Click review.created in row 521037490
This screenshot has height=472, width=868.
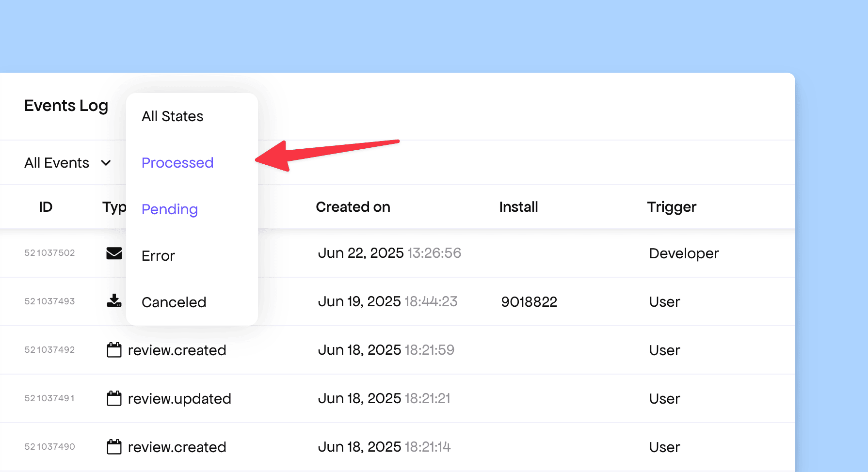click(177, 447)
